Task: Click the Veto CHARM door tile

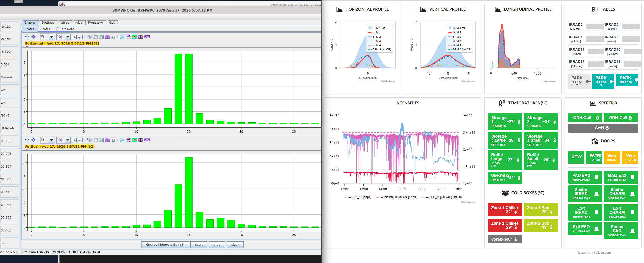Action: click(630, 157)
